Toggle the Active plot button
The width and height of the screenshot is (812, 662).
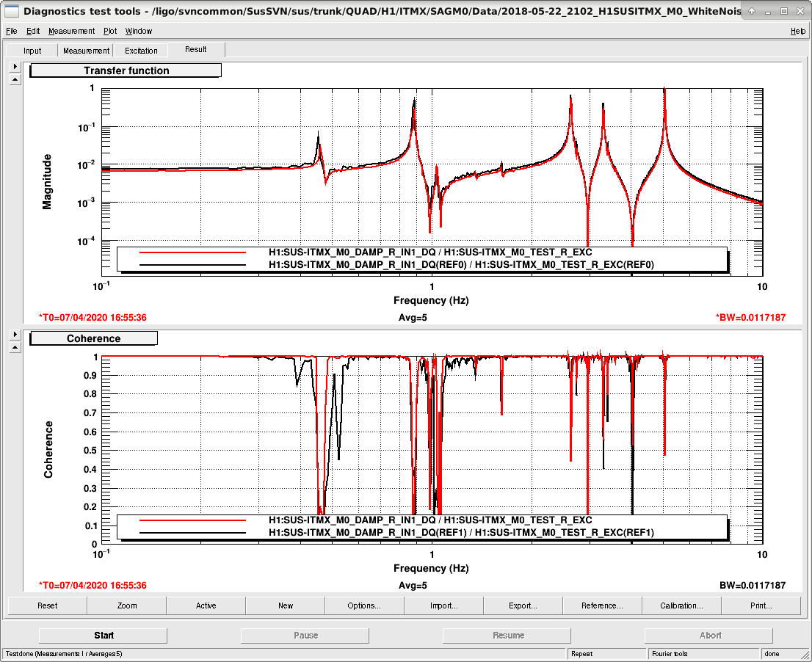[206, 605]
